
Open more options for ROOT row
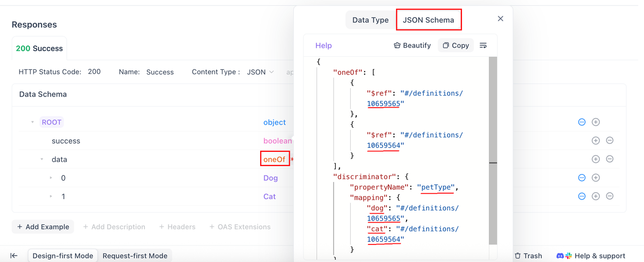pos(582,122)
